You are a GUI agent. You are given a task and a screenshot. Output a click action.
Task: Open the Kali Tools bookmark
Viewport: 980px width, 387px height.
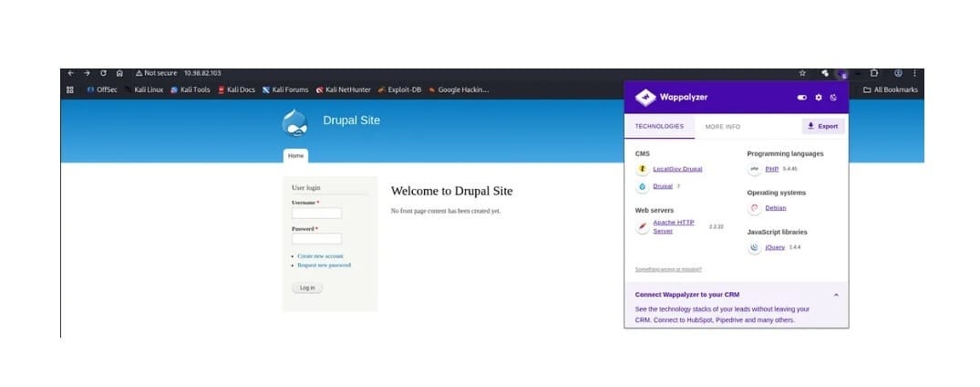[x=190, y=89]
